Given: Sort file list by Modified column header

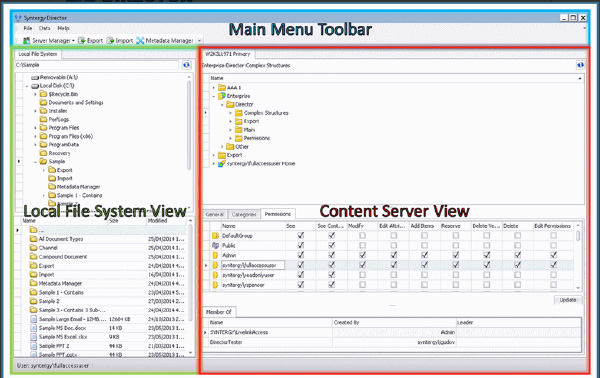Looking at the screenshot, I should [166, 221].
